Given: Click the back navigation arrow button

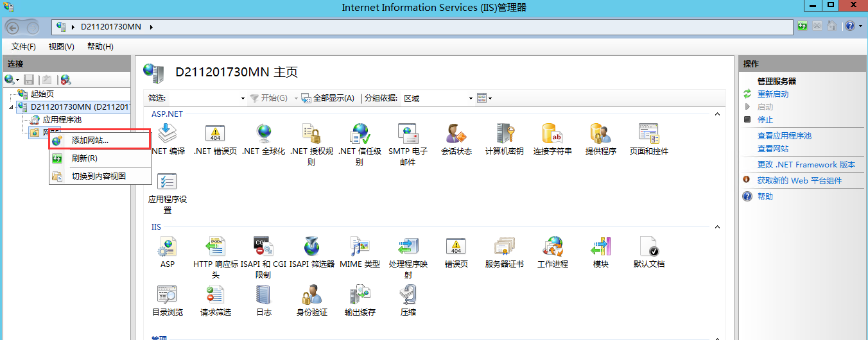Looking at the screenshot, I should click(x=14, y=27).
